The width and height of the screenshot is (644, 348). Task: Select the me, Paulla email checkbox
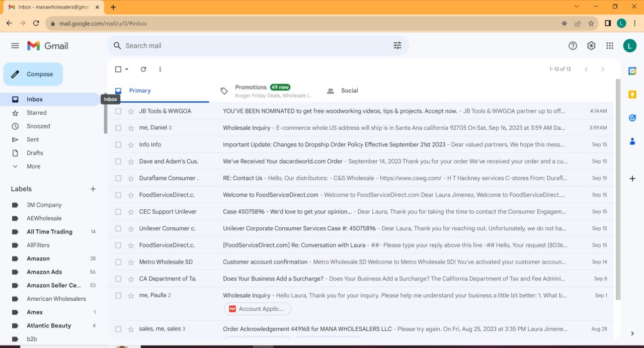118,296
